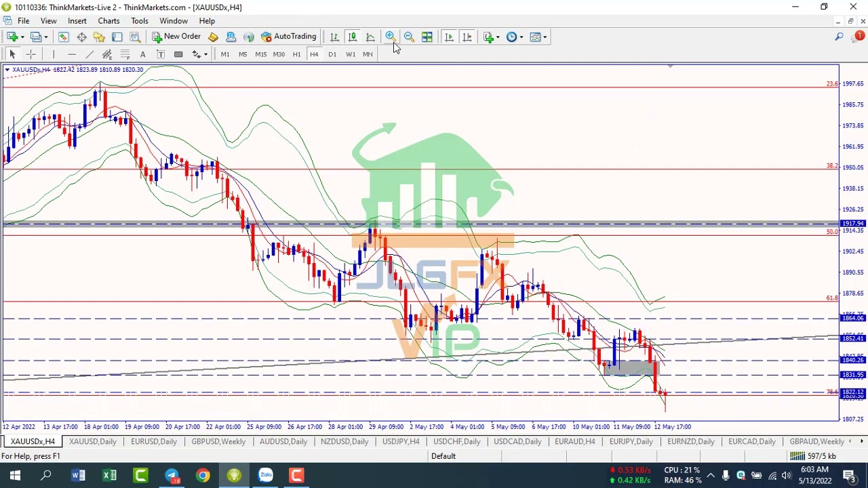Toggle Chart Shift icon

pos(467,37)
